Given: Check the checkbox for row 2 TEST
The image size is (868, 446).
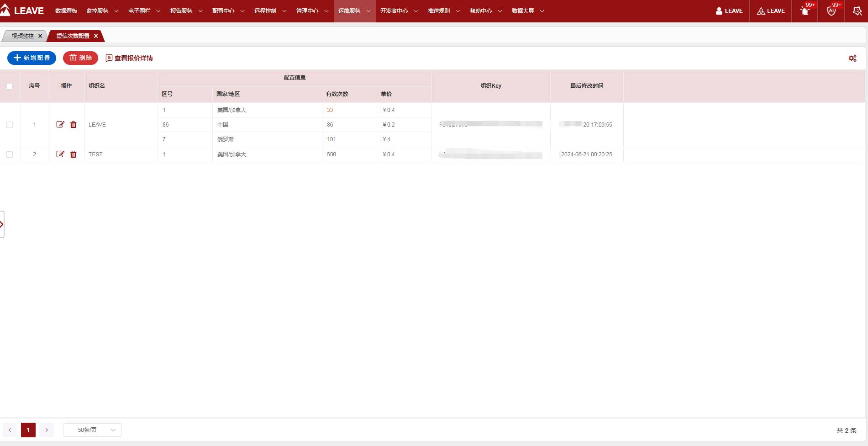Looking at the screenshot, I should (x=10, y=154).
